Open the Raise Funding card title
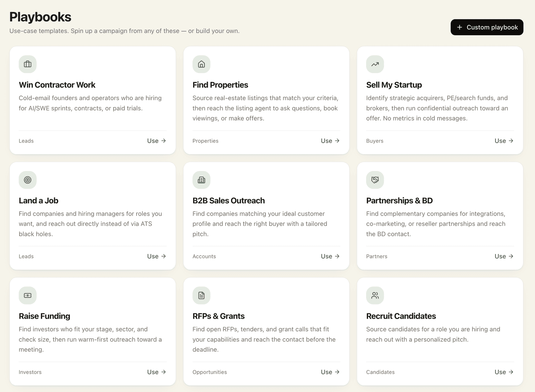535x392 pixels. coord(44,316)
